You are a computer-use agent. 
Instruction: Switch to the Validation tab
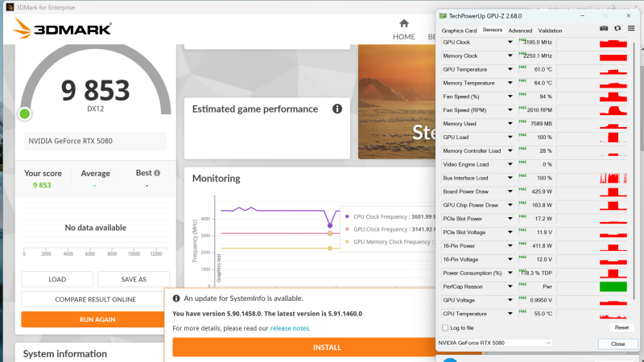[x=550, y=31]
